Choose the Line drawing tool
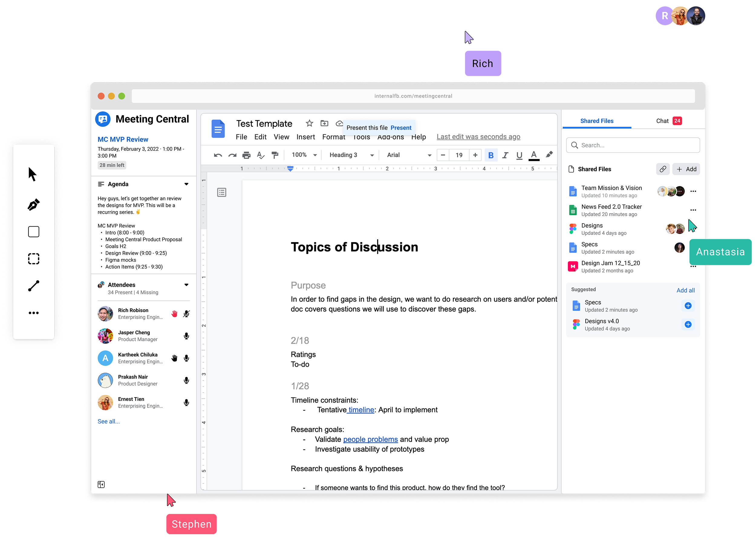Screen dimensions: 756x540 pos(34,286)
